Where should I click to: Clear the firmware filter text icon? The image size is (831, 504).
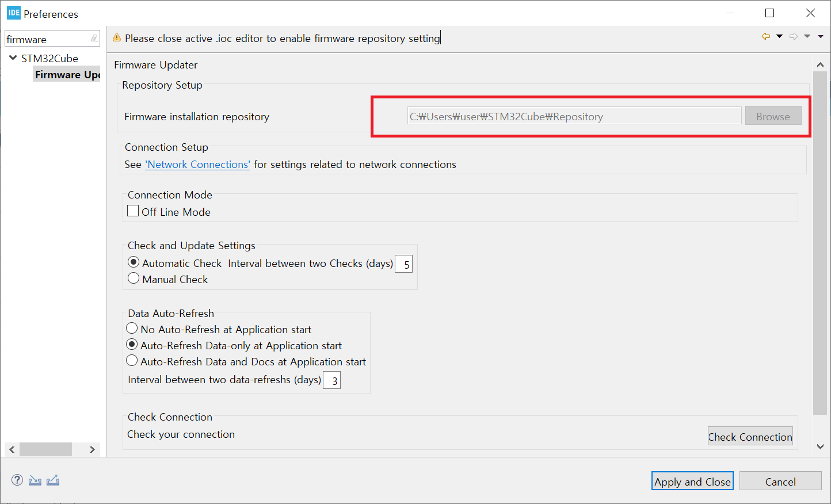point(94,39)
